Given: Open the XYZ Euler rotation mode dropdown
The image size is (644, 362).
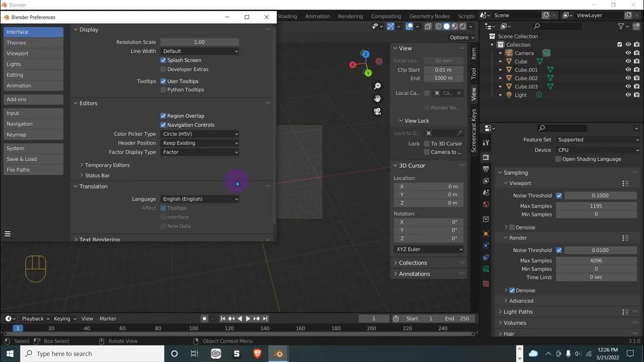Looking at the screenshot, I should 429,249.
